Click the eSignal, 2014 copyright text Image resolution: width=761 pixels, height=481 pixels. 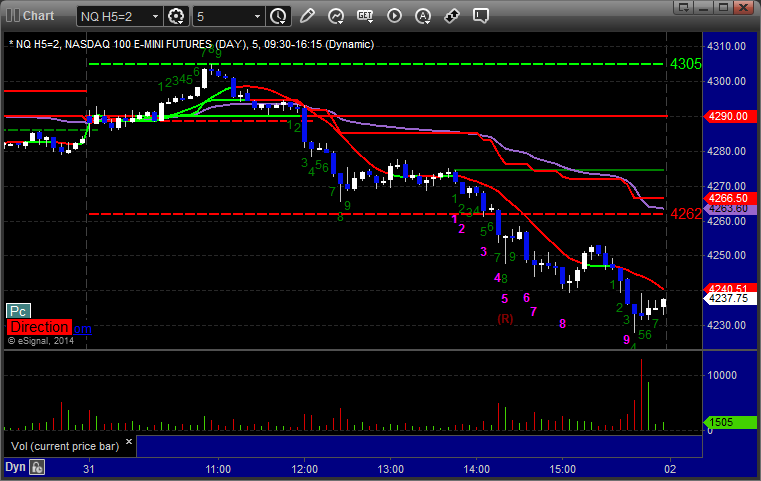click(x=41, y=341)
